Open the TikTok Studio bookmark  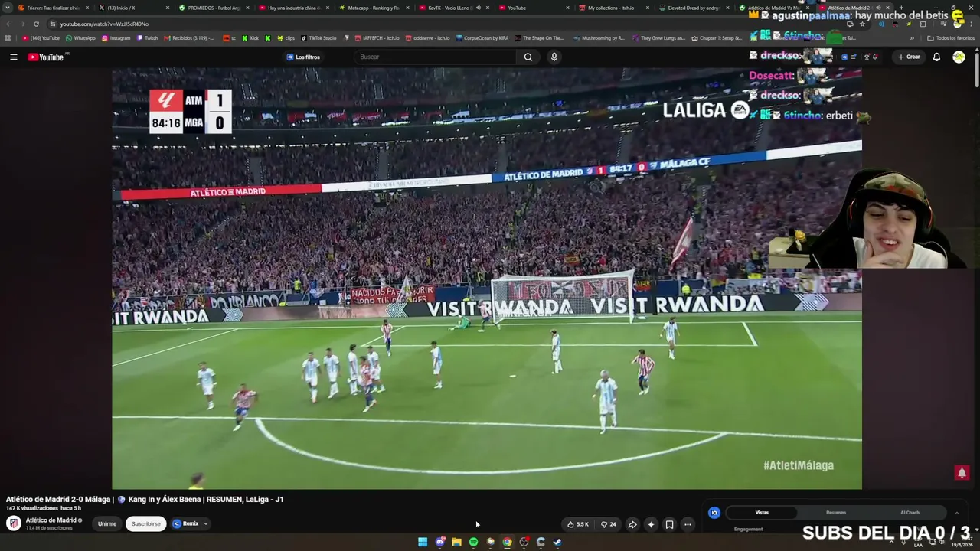pos(318,38)
